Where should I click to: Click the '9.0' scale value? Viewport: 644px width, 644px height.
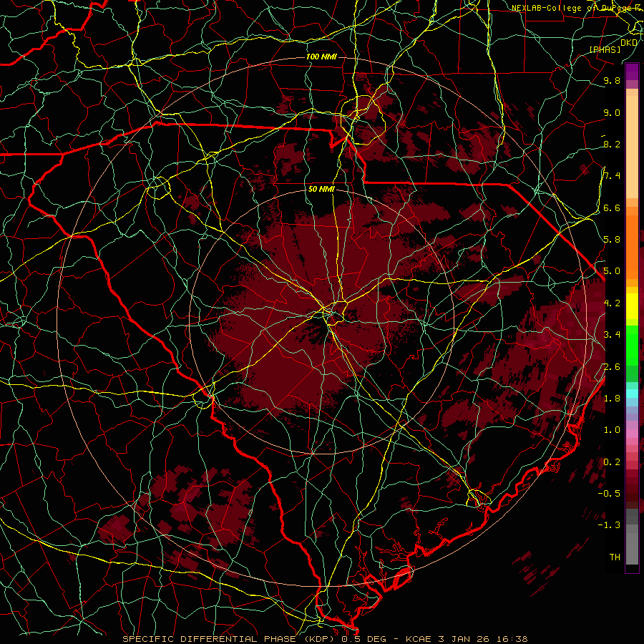pyautogui.click(x=612, y=112)
